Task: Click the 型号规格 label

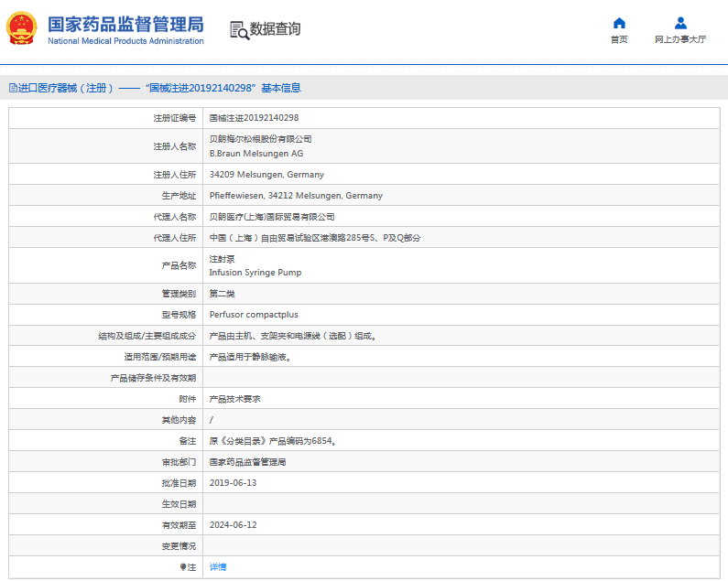Action: click(179, 315)
